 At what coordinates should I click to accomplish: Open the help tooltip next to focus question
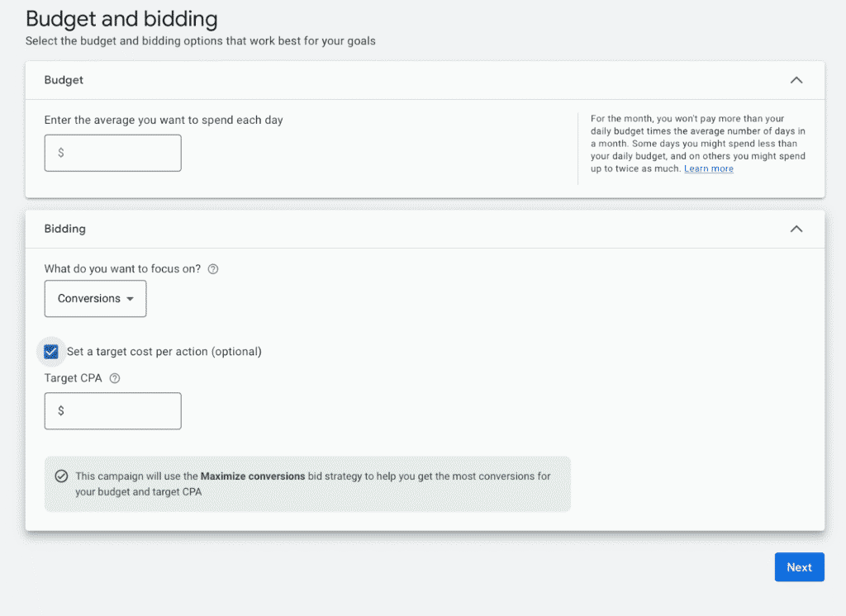[212, 268]
